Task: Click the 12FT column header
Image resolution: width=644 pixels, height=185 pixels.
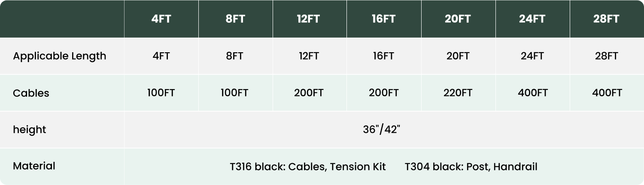Action: coord(310,19)
